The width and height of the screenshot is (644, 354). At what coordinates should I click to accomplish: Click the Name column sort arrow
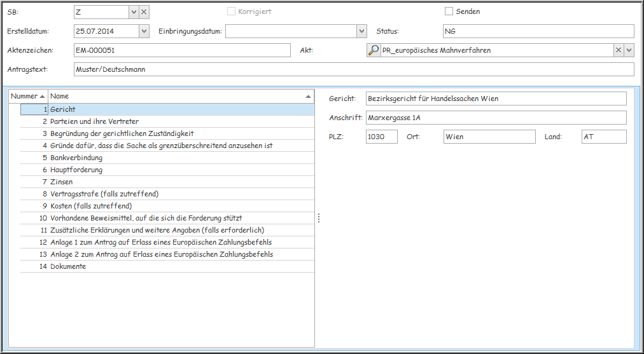coord(309,96)
